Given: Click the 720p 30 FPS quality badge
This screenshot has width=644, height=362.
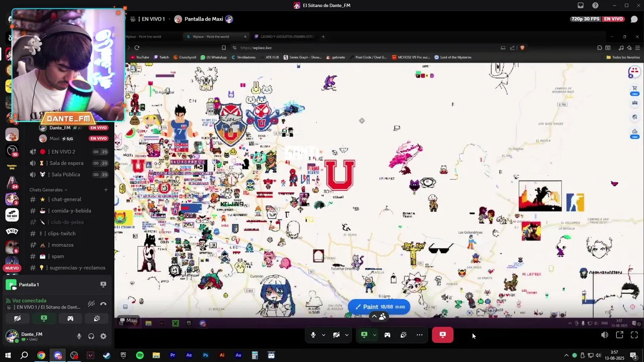Looking at the screenshot, I should coord(586,19).
